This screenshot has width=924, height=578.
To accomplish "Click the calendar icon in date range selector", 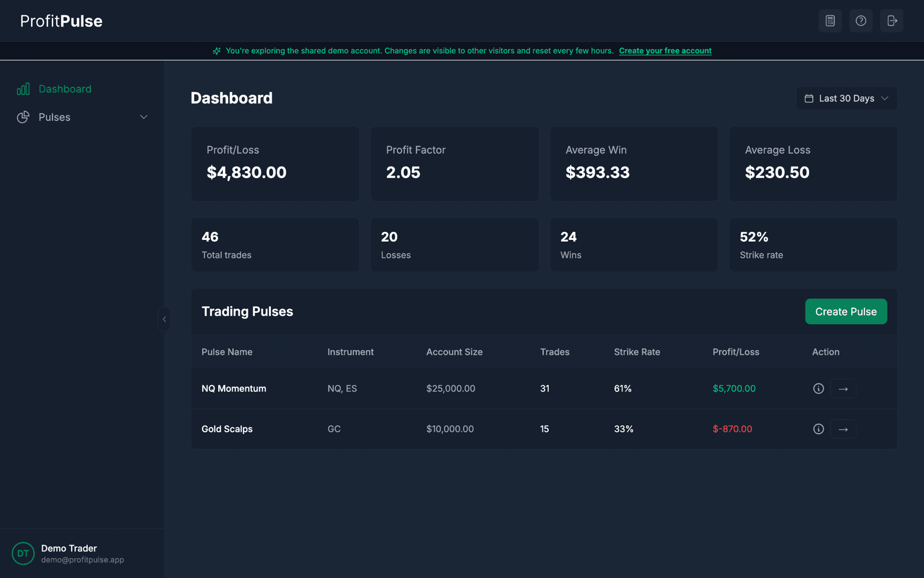I will 809,98.
